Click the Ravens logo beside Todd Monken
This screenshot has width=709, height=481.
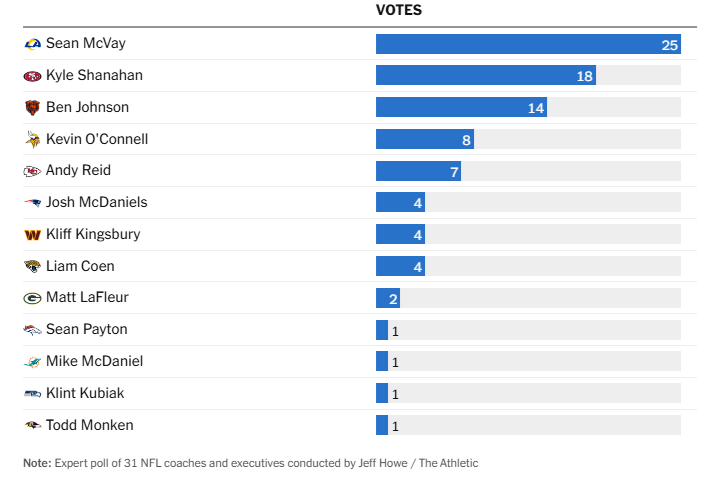[x=32, y=426]
